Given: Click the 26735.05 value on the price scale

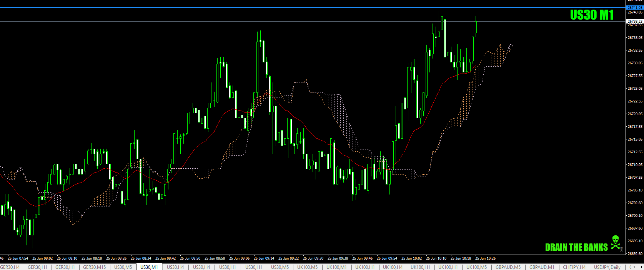Looking at the screenshot, I should point(635,38).
